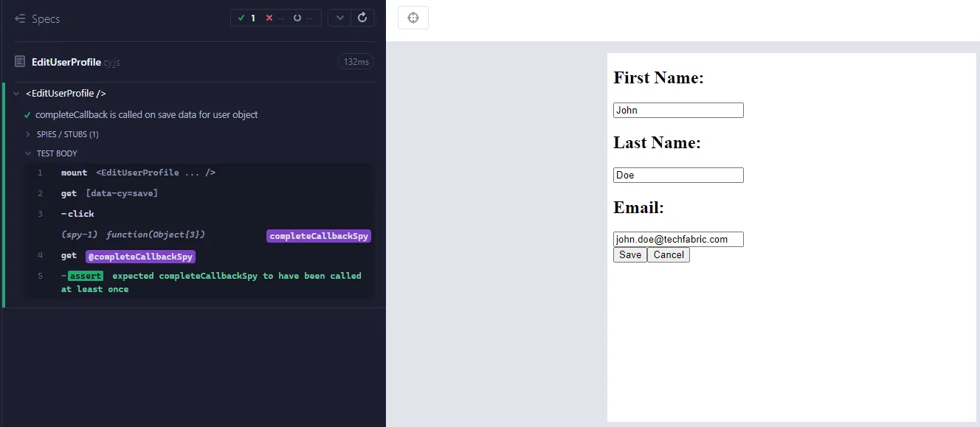This screenshot has height=427, width=980.
Task: Re-run all tests with the refresh icon
Action: [x=362, y=17]
